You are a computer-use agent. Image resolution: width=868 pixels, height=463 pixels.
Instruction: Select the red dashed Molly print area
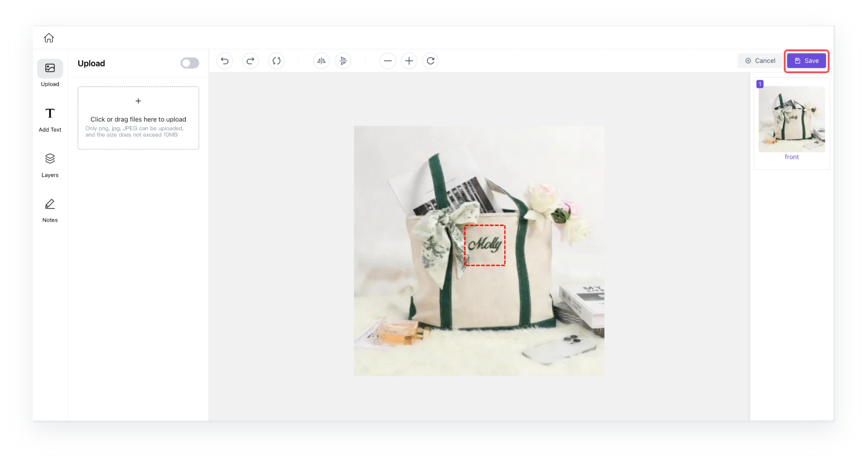point(485,245)
